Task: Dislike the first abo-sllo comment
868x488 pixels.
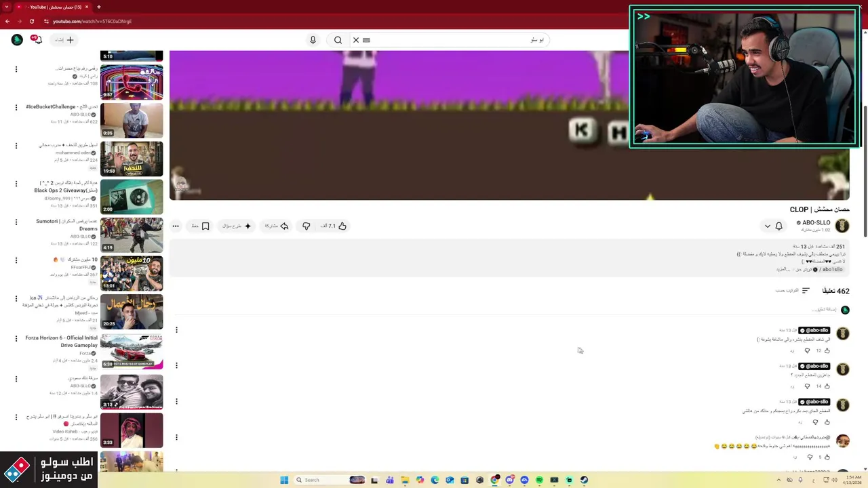Action: click(807, 350)
